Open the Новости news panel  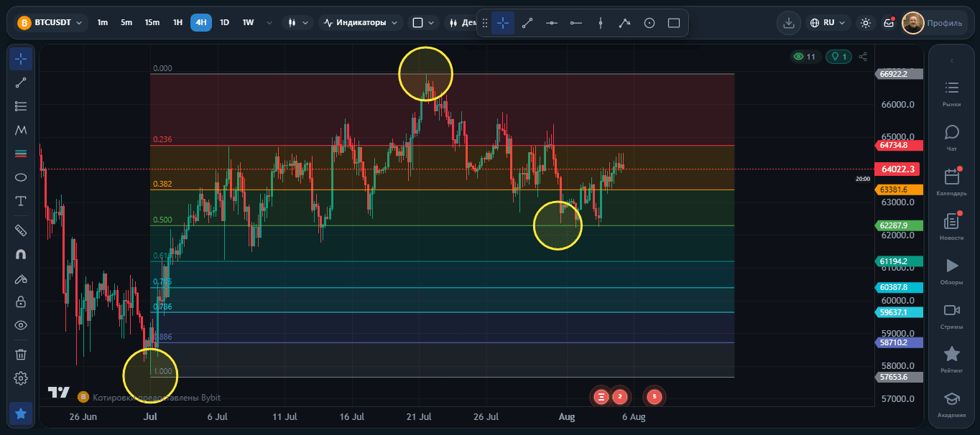pyautogui.click(x=952, y=227)
